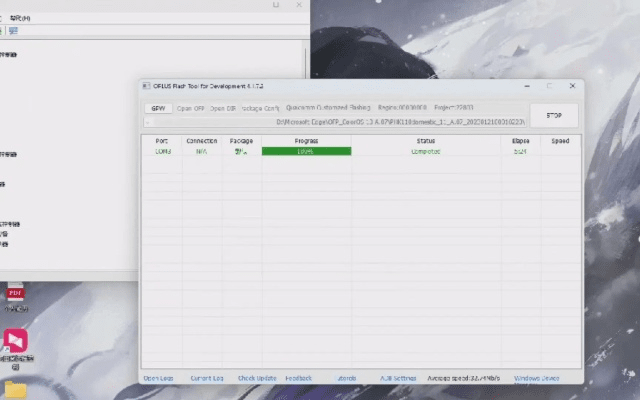Click the green 100% progress bar
The height and width of the screenshot is (400, 640).
(x=306, y=151)
